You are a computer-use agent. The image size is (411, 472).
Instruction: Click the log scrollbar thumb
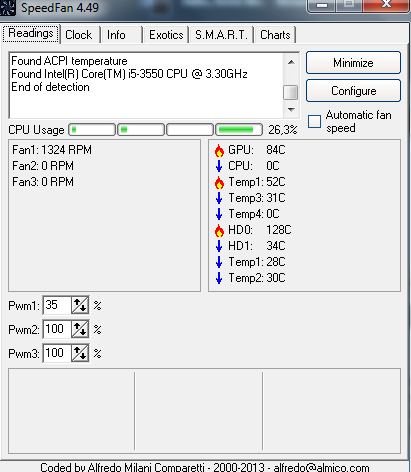click(291, 92)
